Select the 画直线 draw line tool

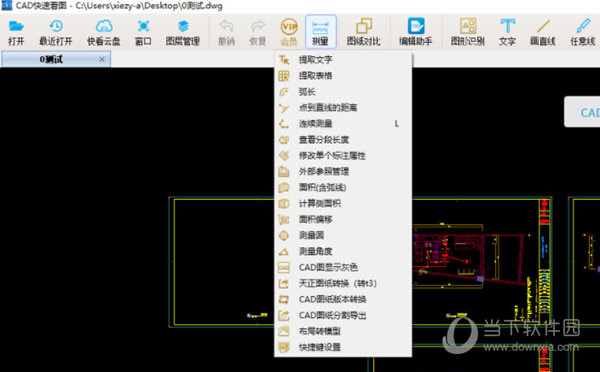click(x=543, y=33)
